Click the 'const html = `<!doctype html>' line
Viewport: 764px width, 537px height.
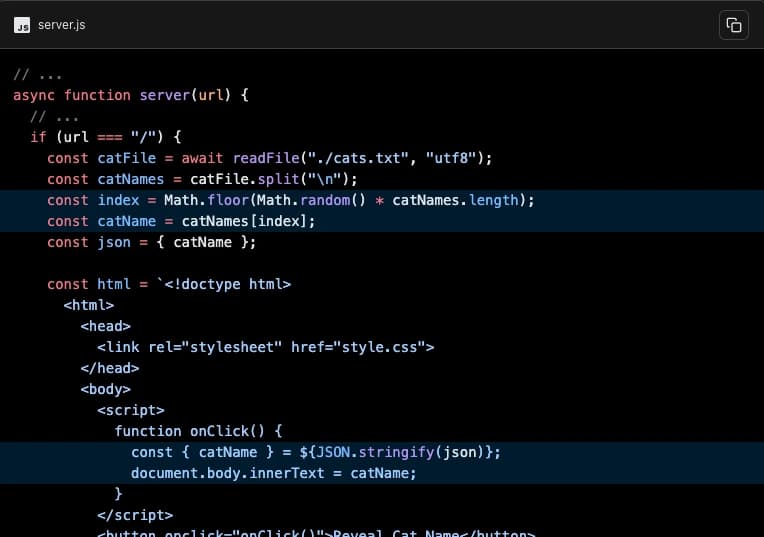tap(169, 284)
